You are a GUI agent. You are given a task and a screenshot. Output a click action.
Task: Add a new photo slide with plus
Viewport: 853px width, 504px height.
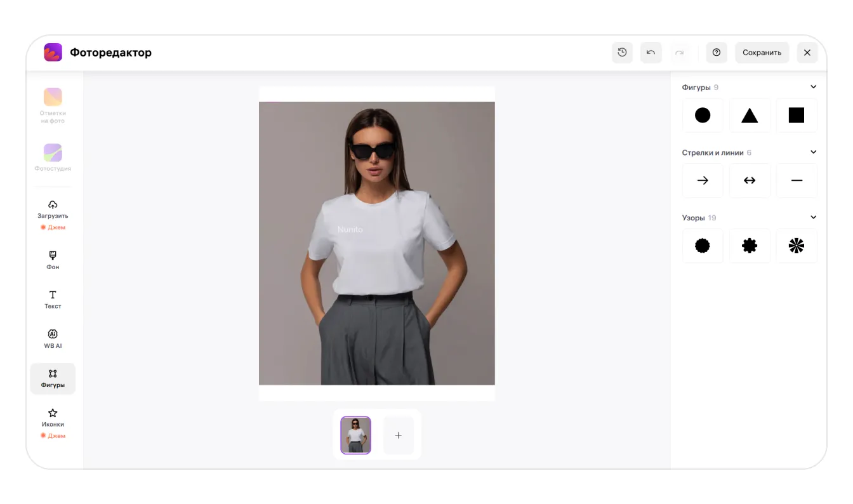point(399,435)
